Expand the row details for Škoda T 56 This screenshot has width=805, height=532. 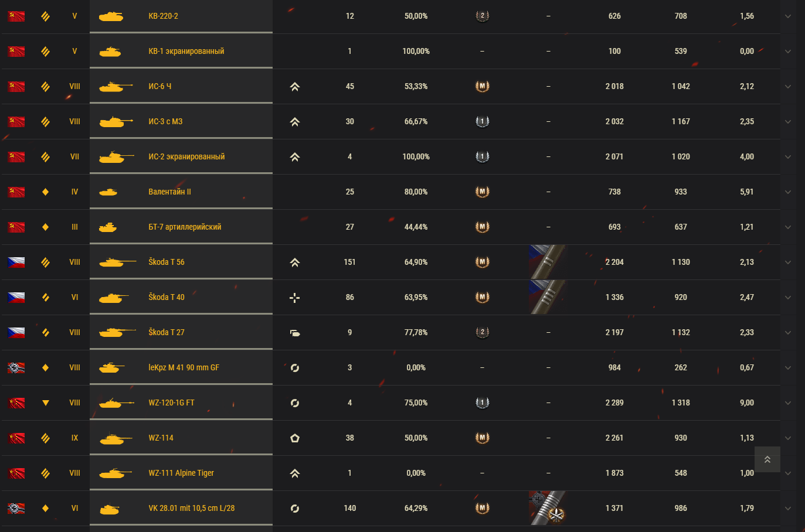point(788,262)
